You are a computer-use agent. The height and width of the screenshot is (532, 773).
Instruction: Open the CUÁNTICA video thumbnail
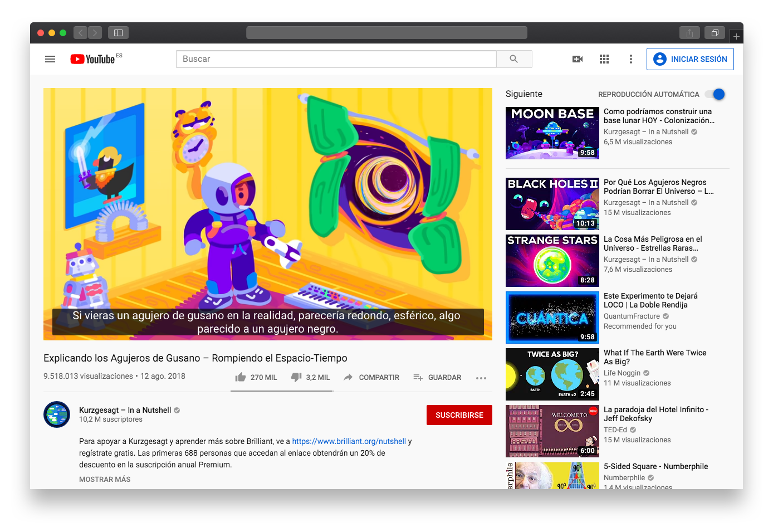pyautogui.click(x=552, y=318)
